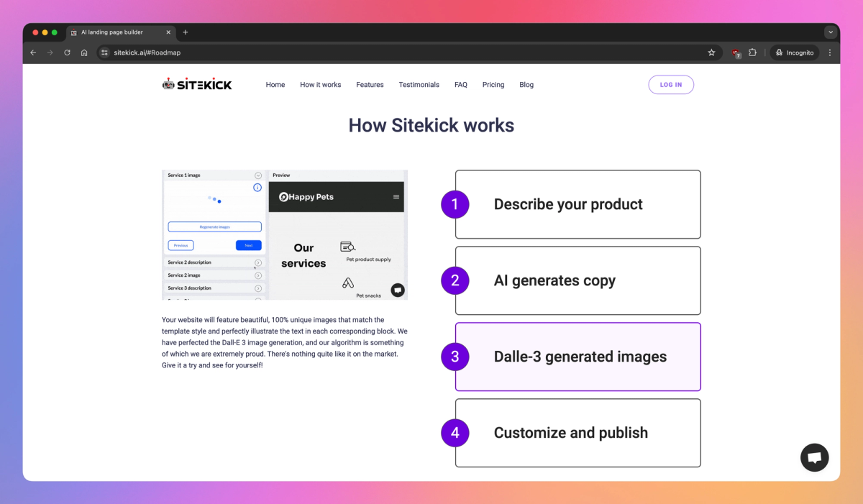Click the browser home icon

coord(84,52)
